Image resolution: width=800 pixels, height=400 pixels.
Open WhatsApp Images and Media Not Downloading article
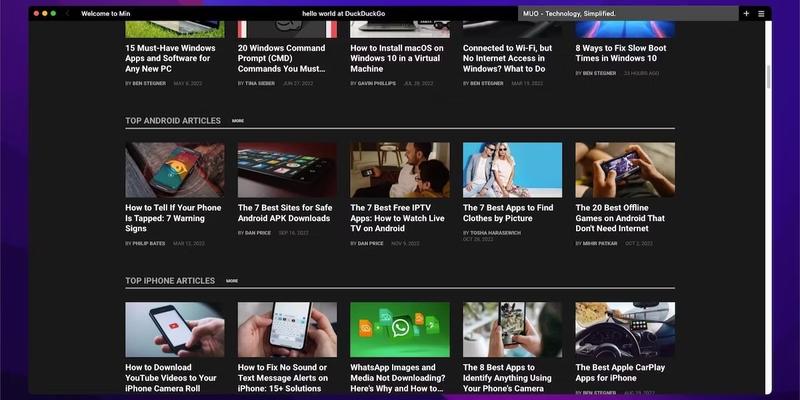point(398,378)
